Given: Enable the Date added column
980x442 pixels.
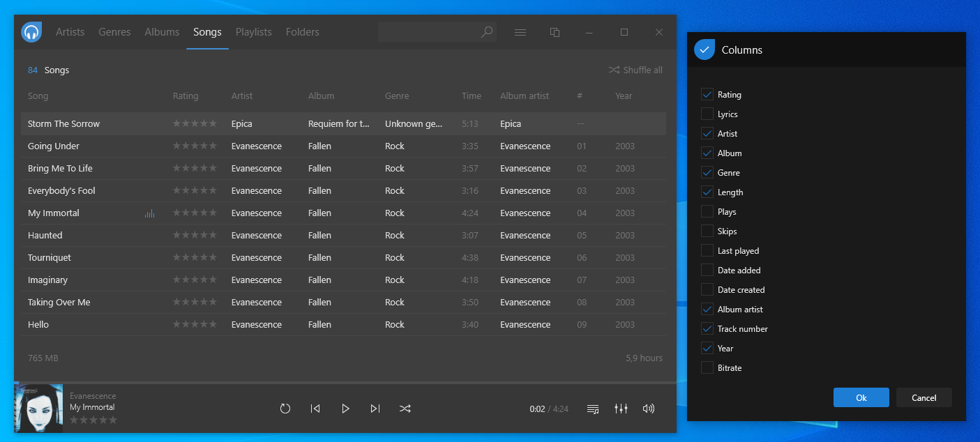Looking at the screenshot, I should [x=706, y=270].
